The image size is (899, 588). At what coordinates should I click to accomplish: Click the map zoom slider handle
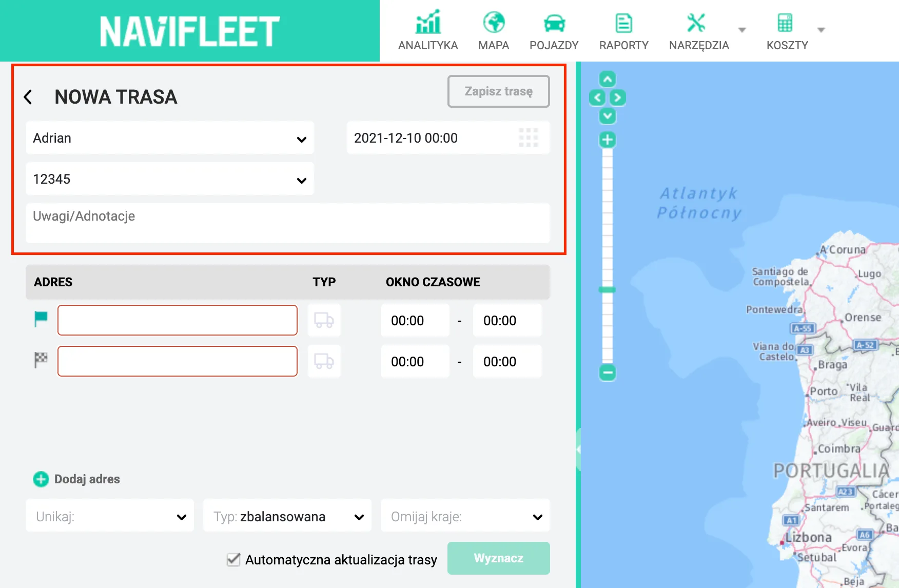[608, 290]
